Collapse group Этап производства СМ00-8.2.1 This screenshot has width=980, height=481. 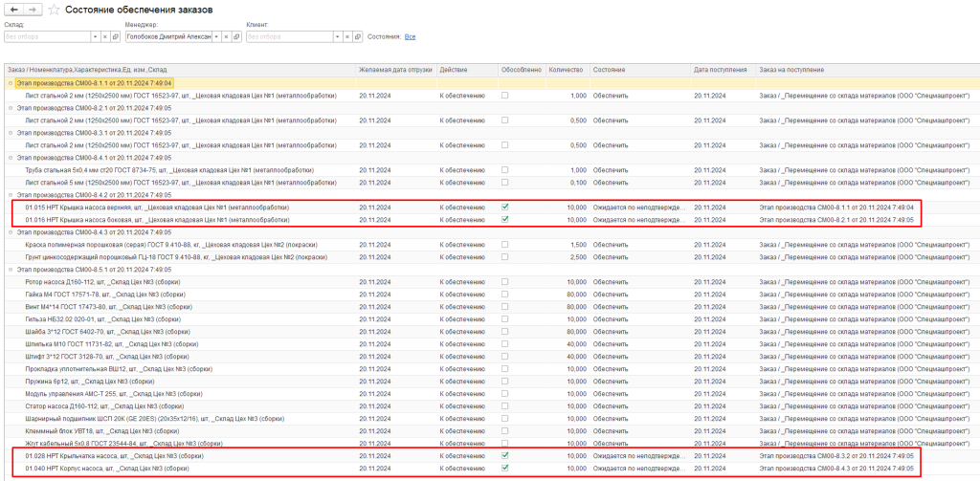(10, 108)
